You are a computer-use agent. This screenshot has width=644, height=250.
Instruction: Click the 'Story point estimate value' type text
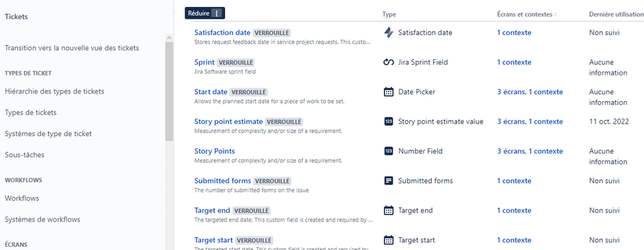[x=441, y=122]
